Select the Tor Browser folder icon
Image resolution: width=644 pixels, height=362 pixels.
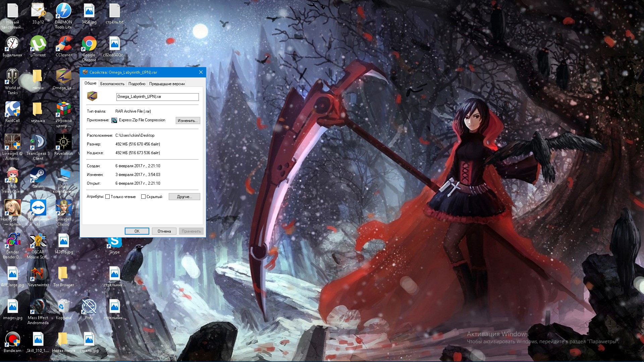(63, 276)
